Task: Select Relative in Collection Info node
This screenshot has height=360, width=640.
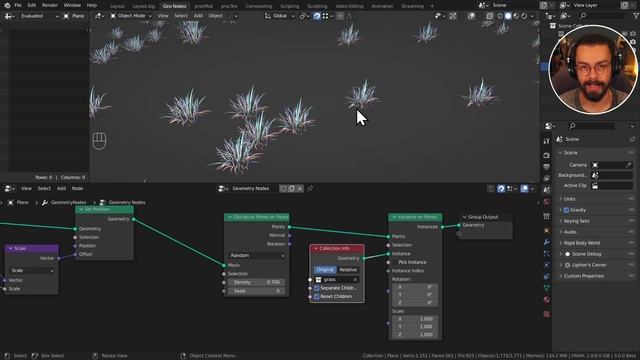Action: (x=348, y=270)
